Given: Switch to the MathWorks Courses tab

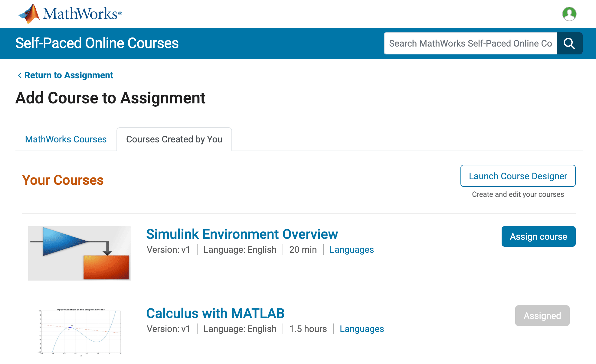Looking at the screenshot, I should 66,139.
